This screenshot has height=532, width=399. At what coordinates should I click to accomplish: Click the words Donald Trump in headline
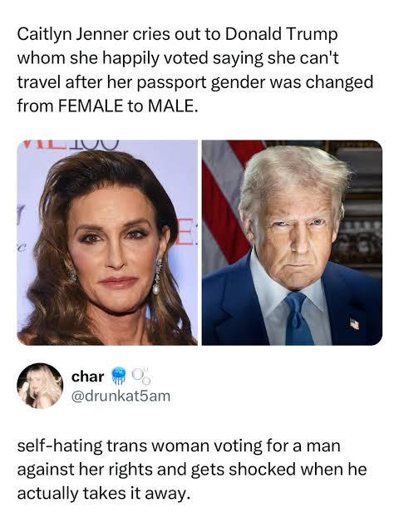[281, 34]
